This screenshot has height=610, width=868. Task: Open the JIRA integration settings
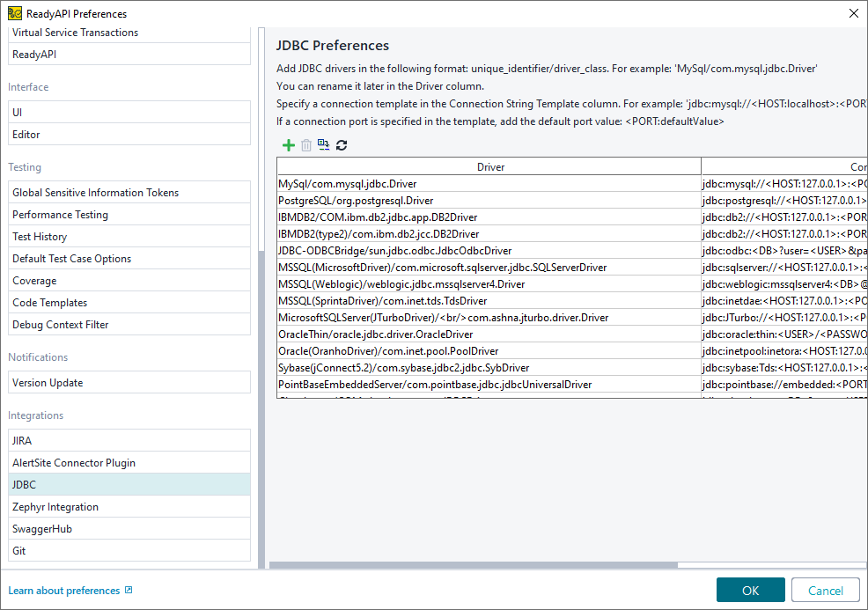click(x=129, y=439)
